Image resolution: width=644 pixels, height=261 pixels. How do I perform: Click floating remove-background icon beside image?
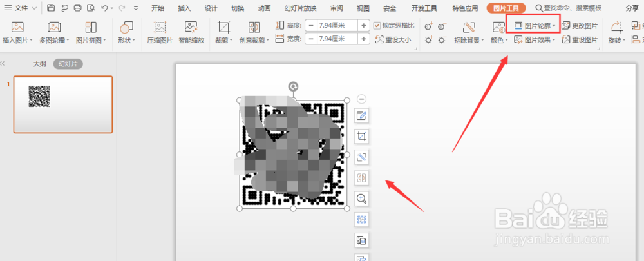click(361, 157)
